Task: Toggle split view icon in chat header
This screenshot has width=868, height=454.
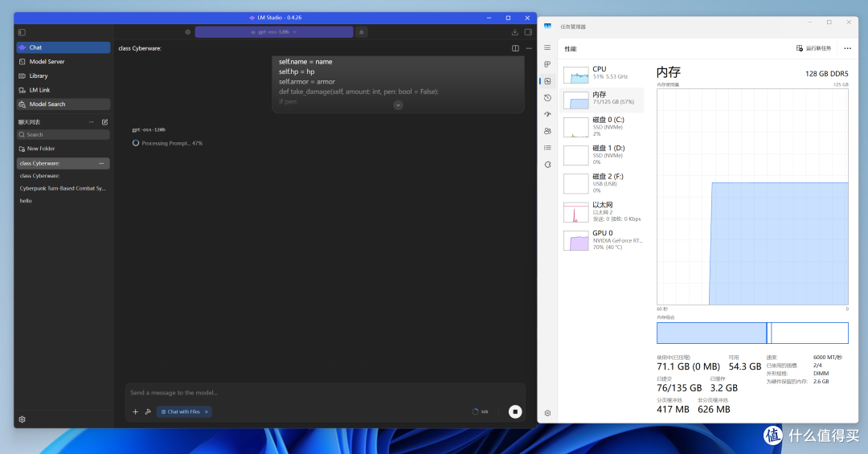Action: pos(515,48)
